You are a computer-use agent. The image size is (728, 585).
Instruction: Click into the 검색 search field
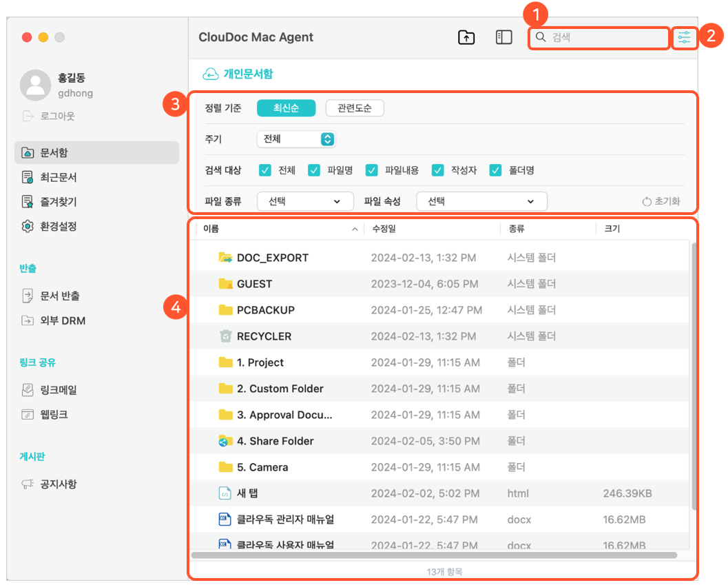(599, 37)
